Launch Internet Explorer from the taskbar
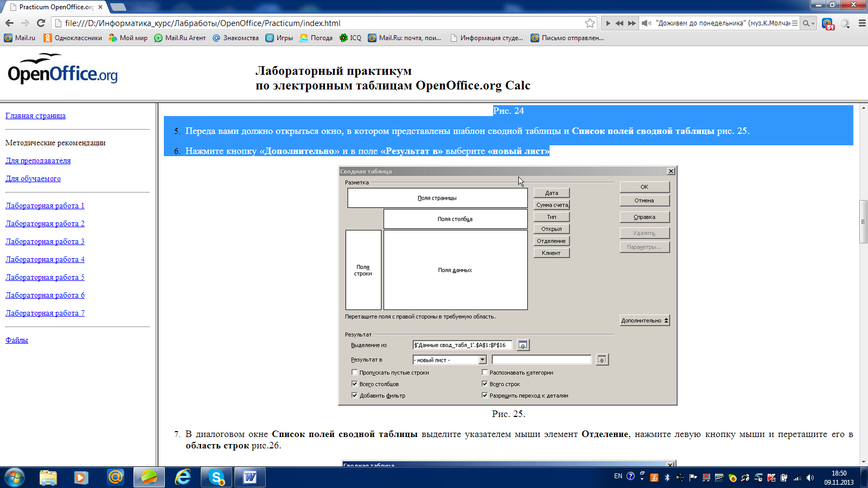The width and height of the screenshot is (868, 488). [x=183, y=477]
